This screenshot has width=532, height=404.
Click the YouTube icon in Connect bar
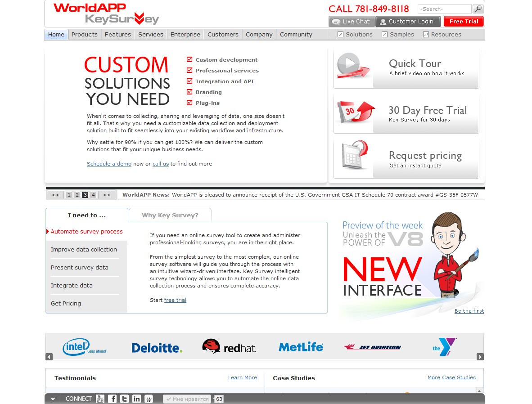100,399
